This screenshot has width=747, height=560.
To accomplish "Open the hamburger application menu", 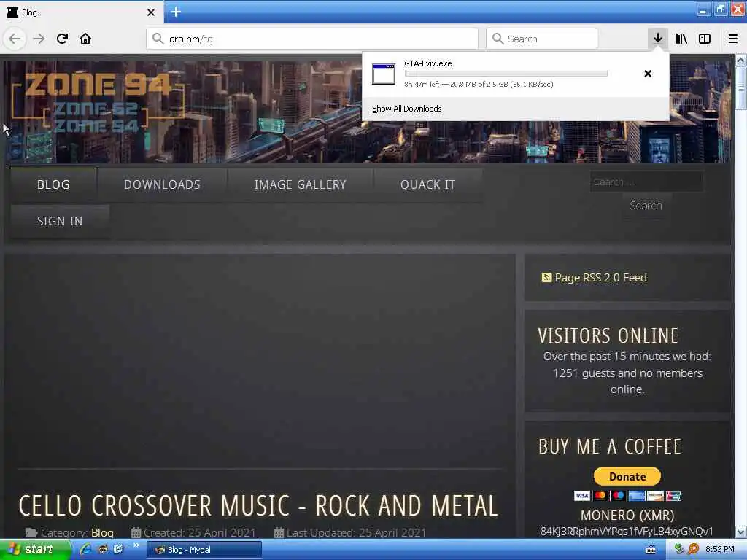I will point(733,39).
